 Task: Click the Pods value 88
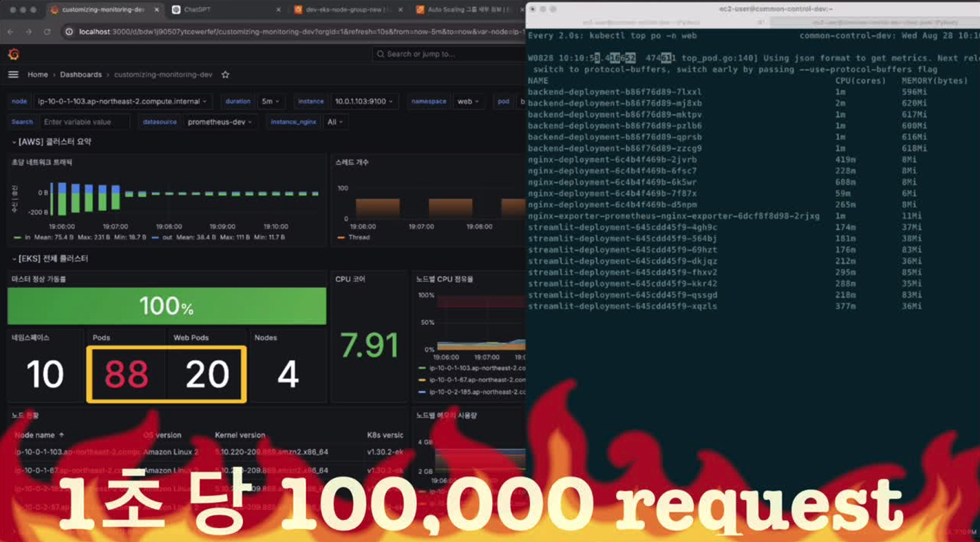[126, 374]
